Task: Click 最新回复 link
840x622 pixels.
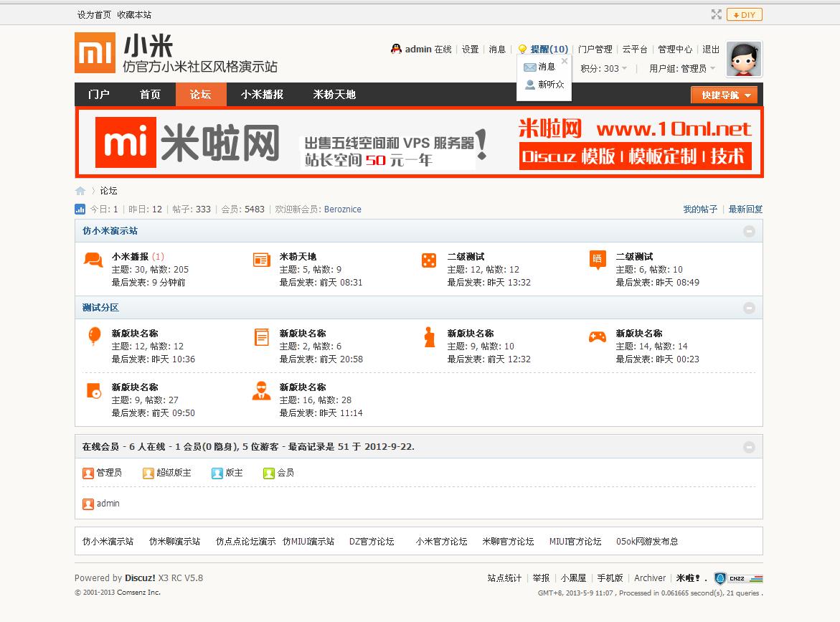Action: tap(745, 209)
